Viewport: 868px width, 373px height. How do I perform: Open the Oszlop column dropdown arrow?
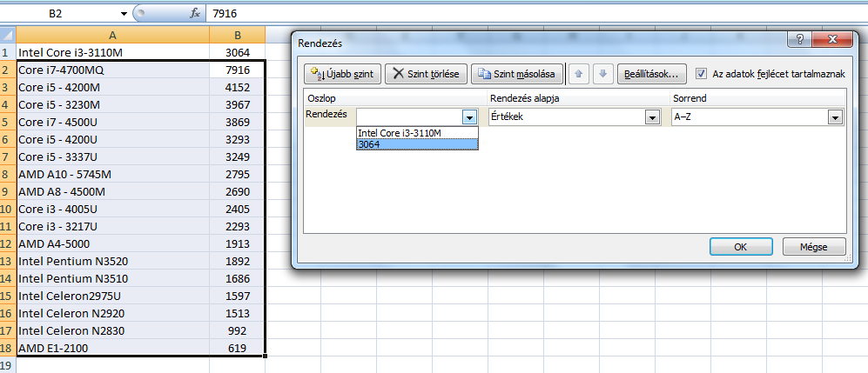point(470,117)
